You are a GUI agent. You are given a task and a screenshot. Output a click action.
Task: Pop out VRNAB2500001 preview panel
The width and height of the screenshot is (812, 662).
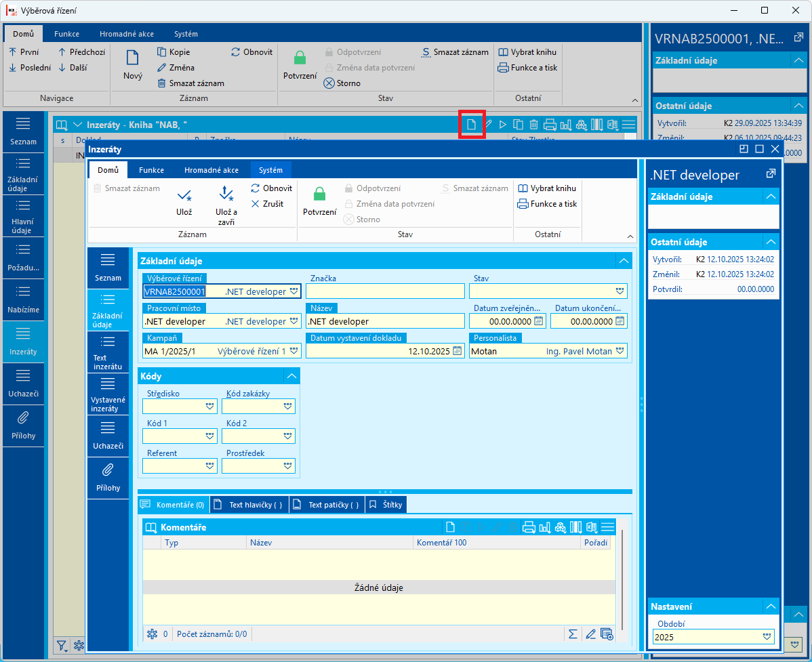(798, 38)
